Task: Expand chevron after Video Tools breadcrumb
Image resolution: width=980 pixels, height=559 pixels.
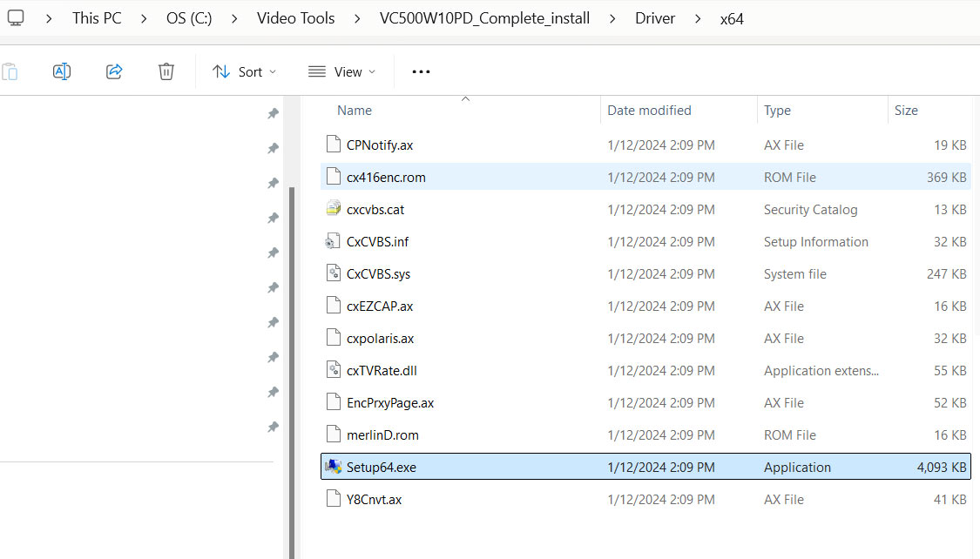Action: pyautogui.click(x=357, y=18)
